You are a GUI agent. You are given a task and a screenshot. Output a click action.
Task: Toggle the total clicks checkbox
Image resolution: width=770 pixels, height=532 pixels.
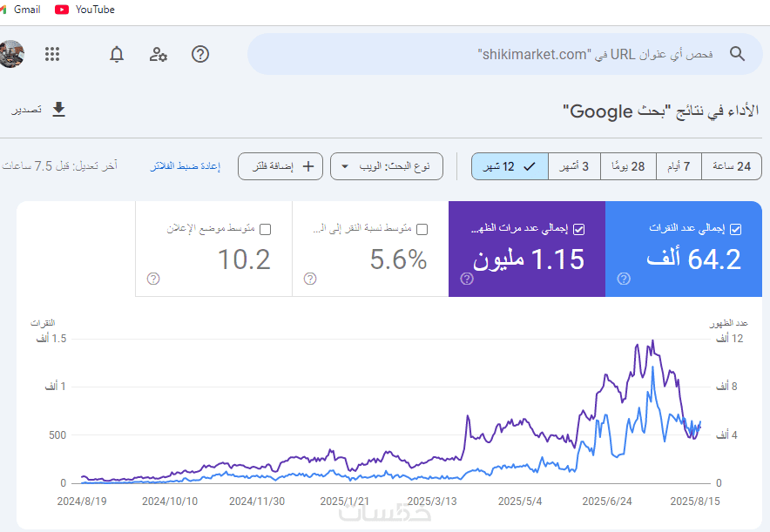point(736,229)
